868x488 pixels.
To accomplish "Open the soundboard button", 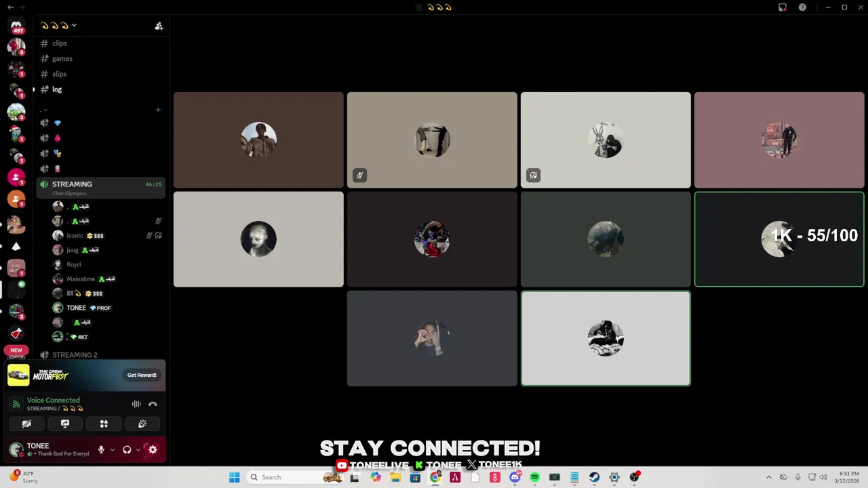I will click(142, 424).
